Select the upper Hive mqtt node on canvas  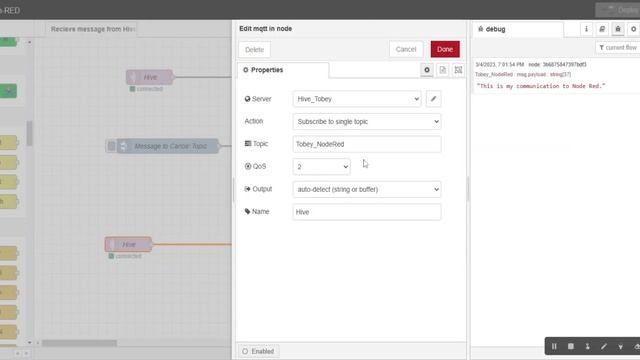(x=149, y=77)
